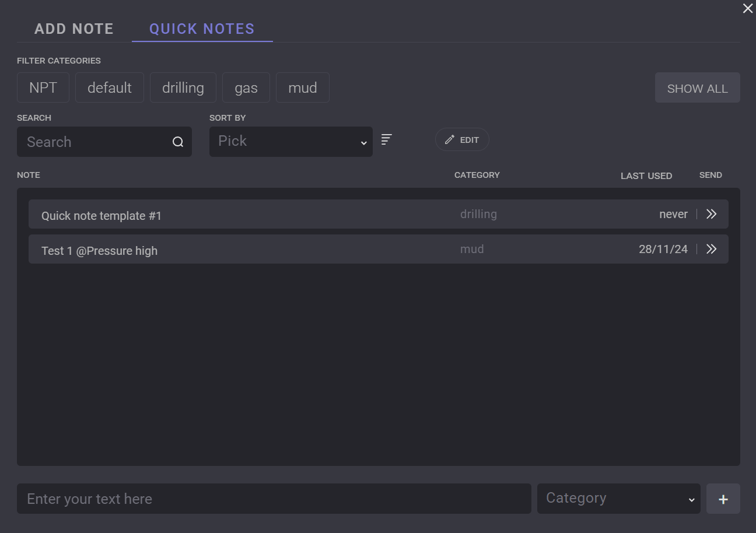756x533 pixels.
Task: Send the Quick note template #1 note
Action: tap(711, 214)
